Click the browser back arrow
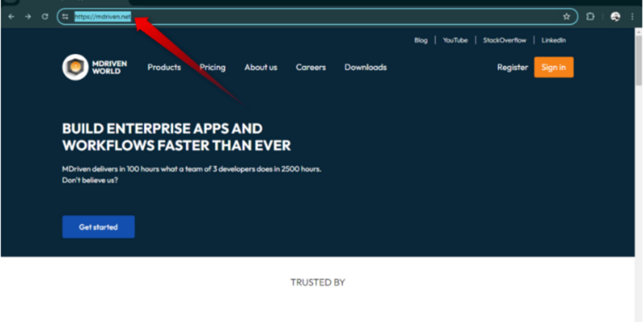 coord(11,16)
